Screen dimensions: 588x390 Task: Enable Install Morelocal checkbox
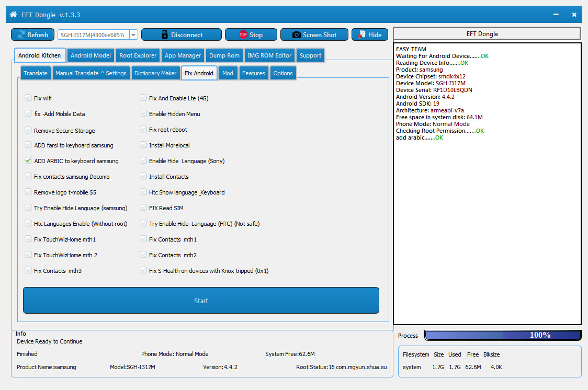coord(143,145)
